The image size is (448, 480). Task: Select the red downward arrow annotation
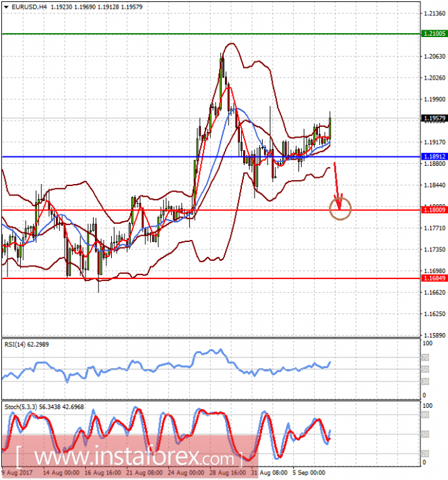(338, 186)
